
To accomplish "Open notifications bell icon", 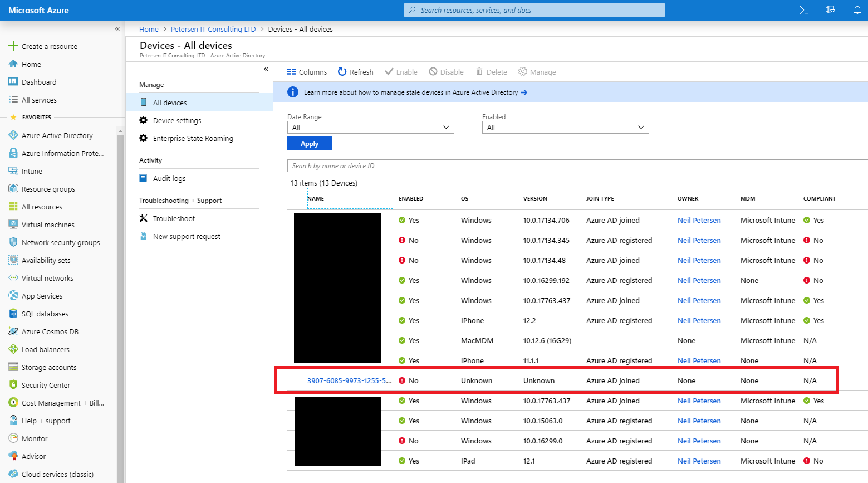I will [x=857, y=10].
